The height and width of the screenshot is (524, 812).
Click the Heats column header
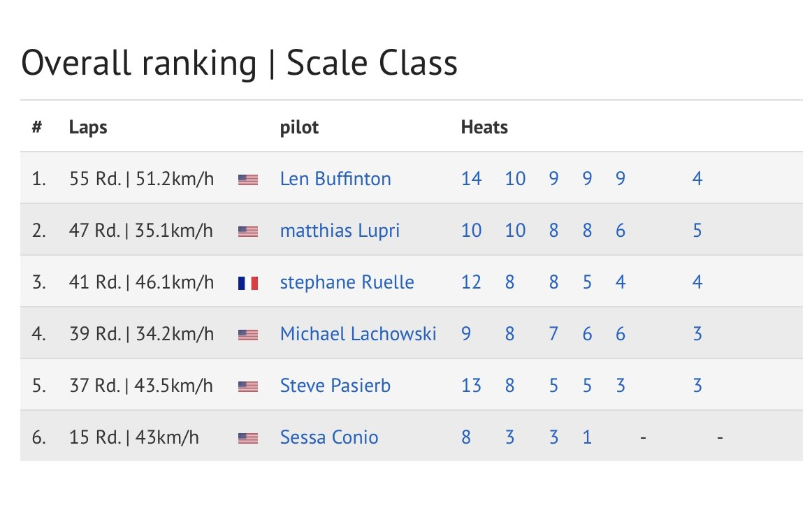coord(484,127)
